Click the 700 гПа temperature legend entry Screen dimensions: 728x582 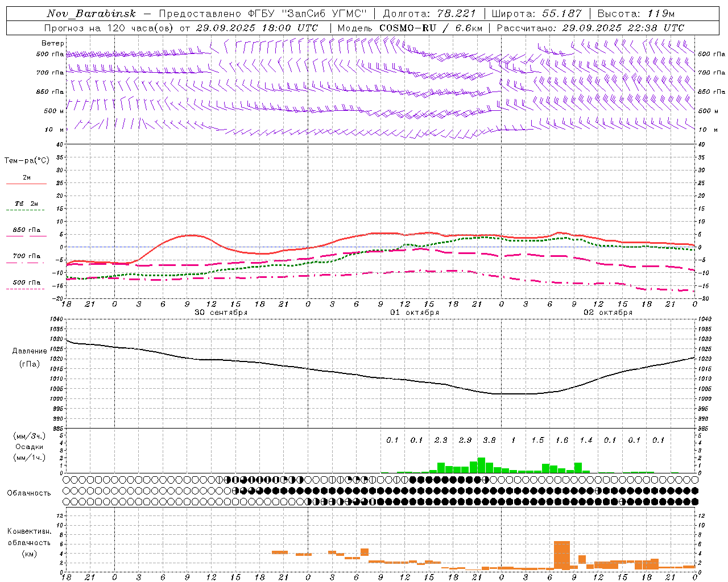click(x=27, y=256)
